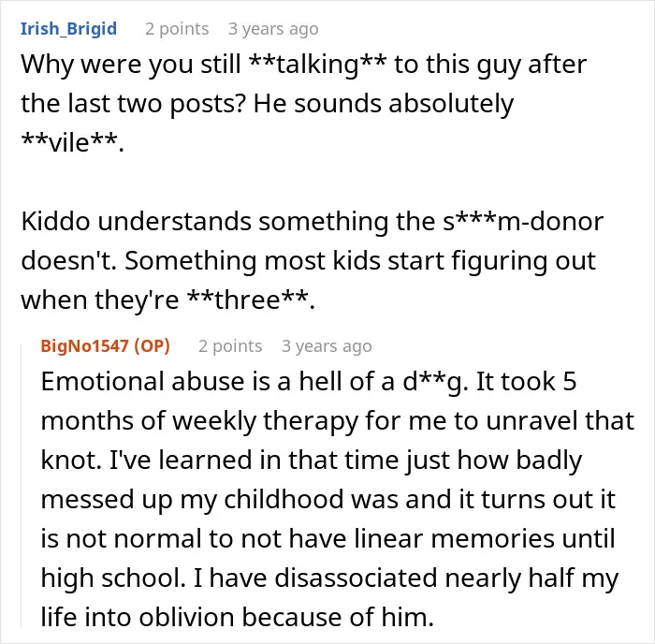Click the word '**talking**' in the first comment

click(x=317, y=65)
